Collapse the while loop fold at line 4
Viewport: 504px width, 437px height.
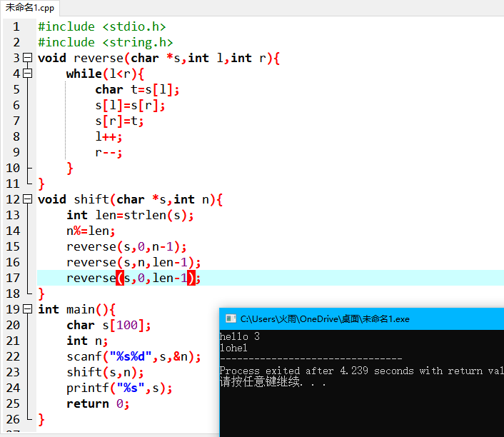tap(28, 74)
